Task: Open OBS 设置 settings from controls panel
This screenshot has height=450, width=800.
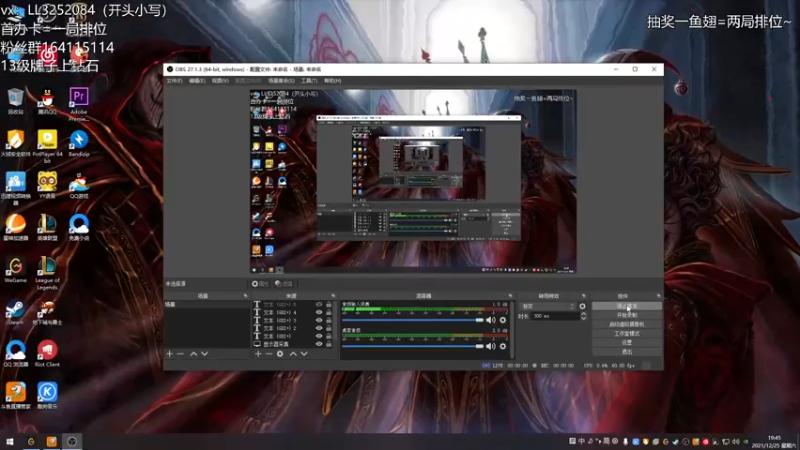Action: (627, 343)
